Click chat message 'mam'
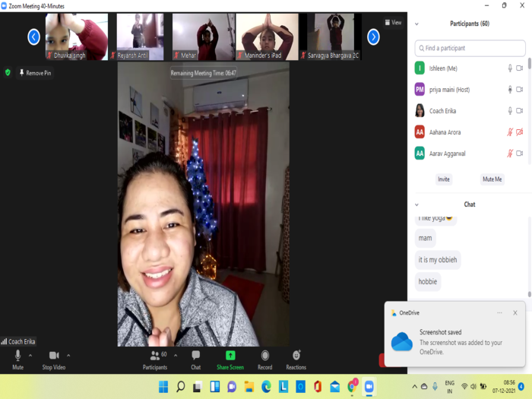This screenshot has height=399, width=532. tap(425, 238)
